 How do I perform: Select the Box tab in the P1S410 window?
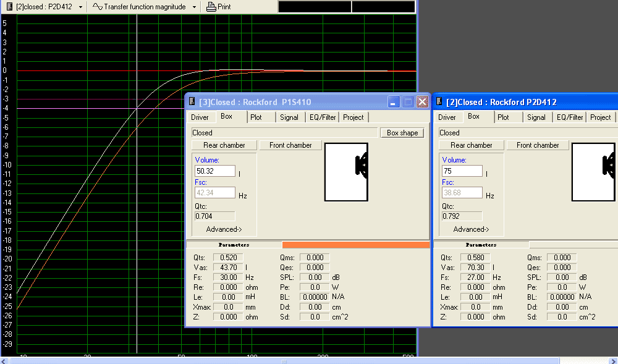point(226,116)
